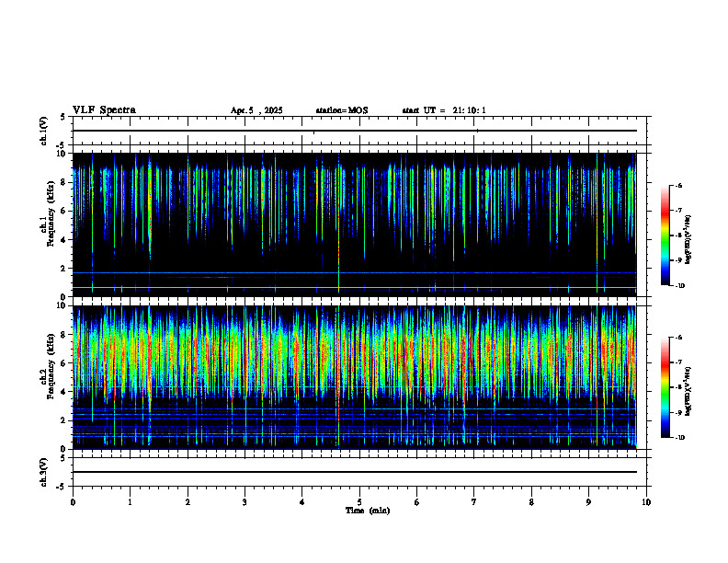728x563 pixels.
Task: Click the ch.3 voltage trace line
Action: 354,472
